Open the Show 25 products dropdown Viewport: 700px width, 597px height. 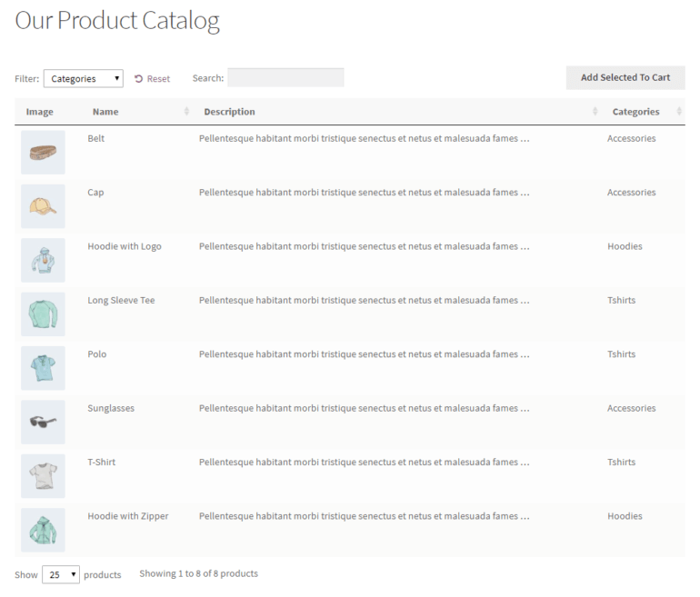point(61,574)
